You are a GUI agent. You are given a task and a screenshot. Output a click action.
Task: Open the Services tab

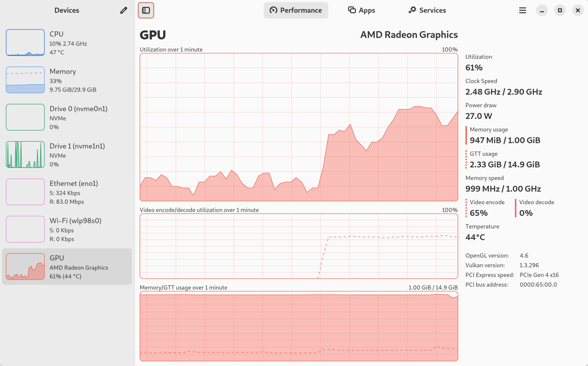[x=427, y=10]
